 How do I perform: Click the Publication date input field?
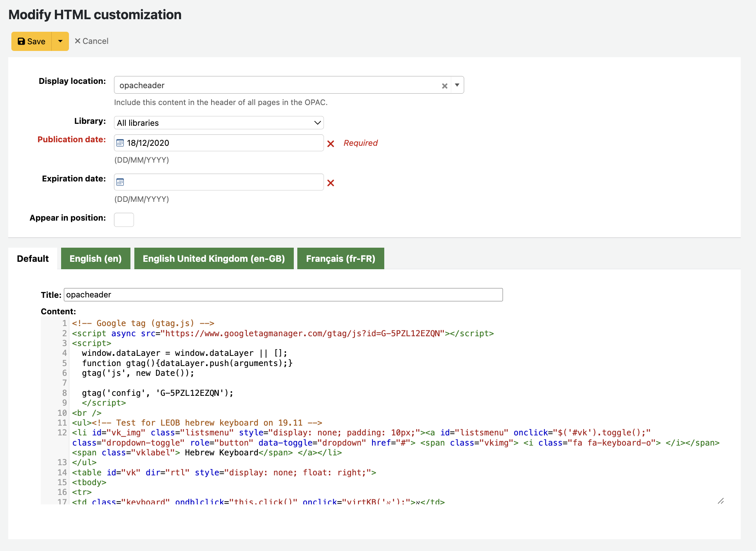[x=219, y=143]
